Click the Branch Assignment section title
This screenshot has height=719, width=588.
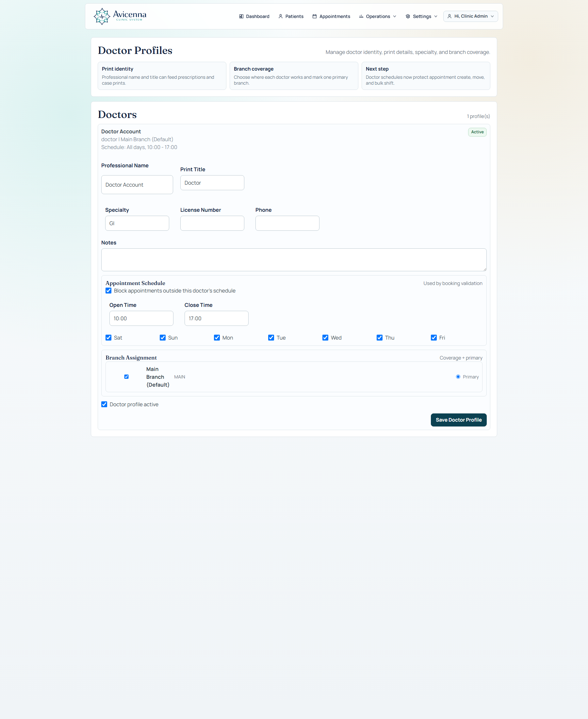[131, 358]
